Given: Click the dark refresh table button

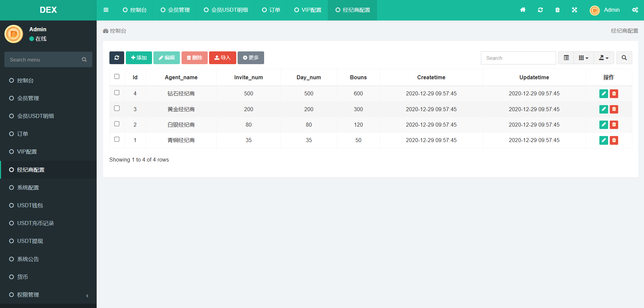Looking at the screenshot, I should click(116, 58).
